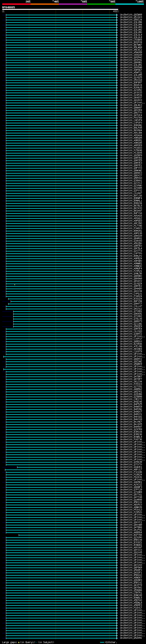Image resolution: width=146 pixels, height=644 pixels.
Task: Select hit label UniRef100_B9SPV9
Action: 131,42
